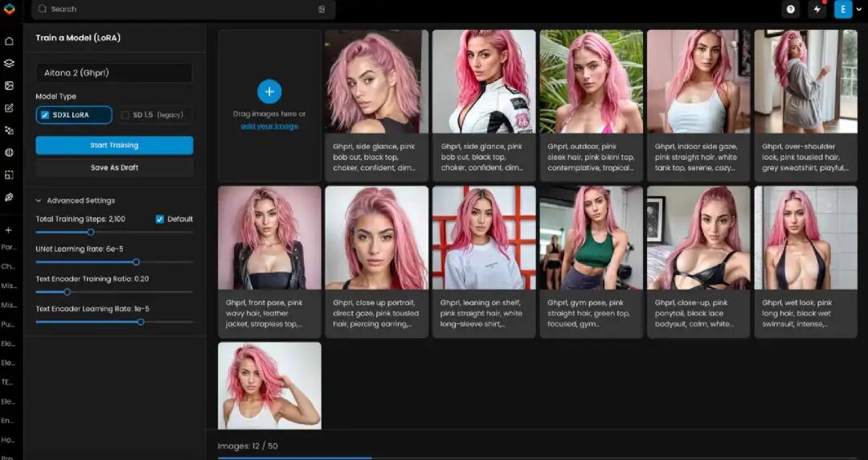The image size is (868, 460).
Task: Open the 'En...' item in the sidebar
Action: (8, 421)
